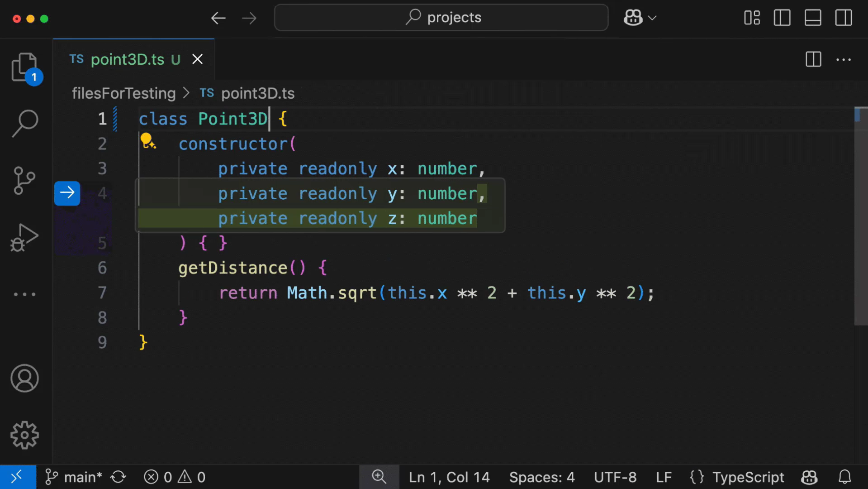Open the Copilot dropdown chevron in title bar
868x489 pixels.
pyautogui.click(x=652, y=18)
